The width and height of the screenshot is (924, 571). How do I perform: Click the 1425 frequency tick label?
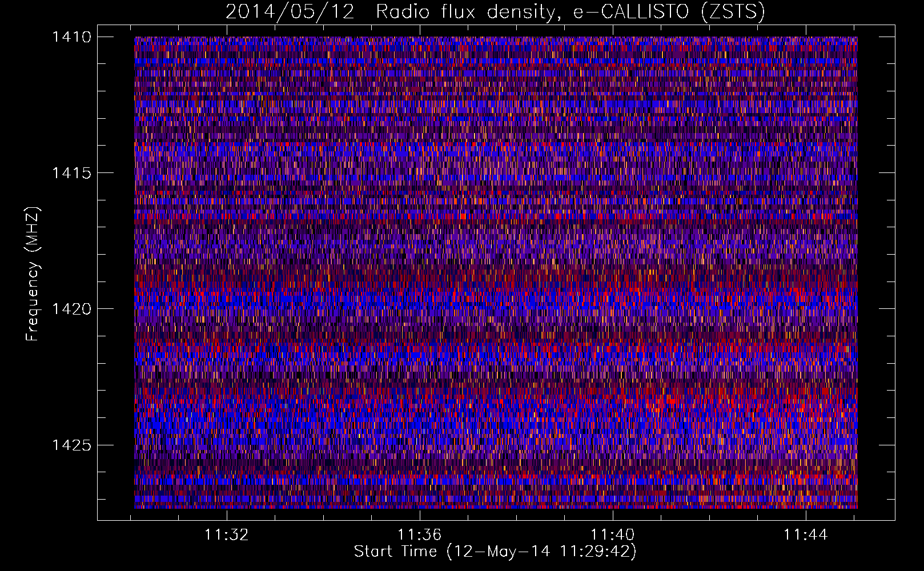[x=71, y=445]
